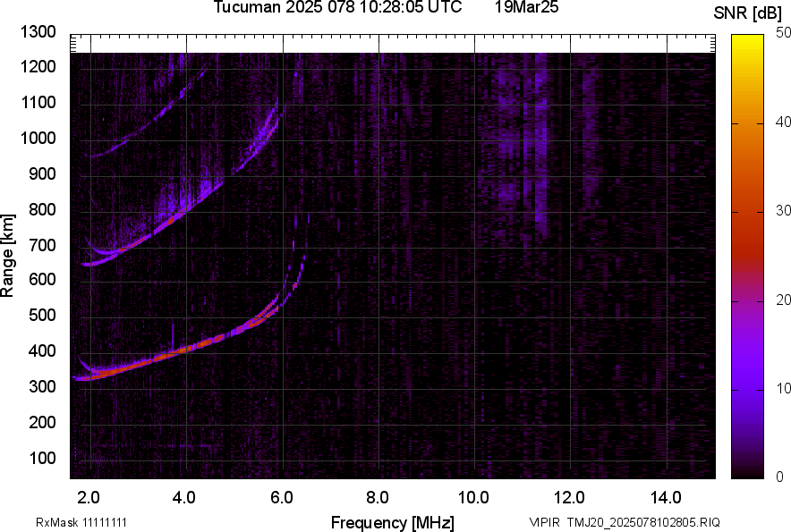Click the range tick label '400'
This screenshot has height=532, width=791.
tap(42, 351)
